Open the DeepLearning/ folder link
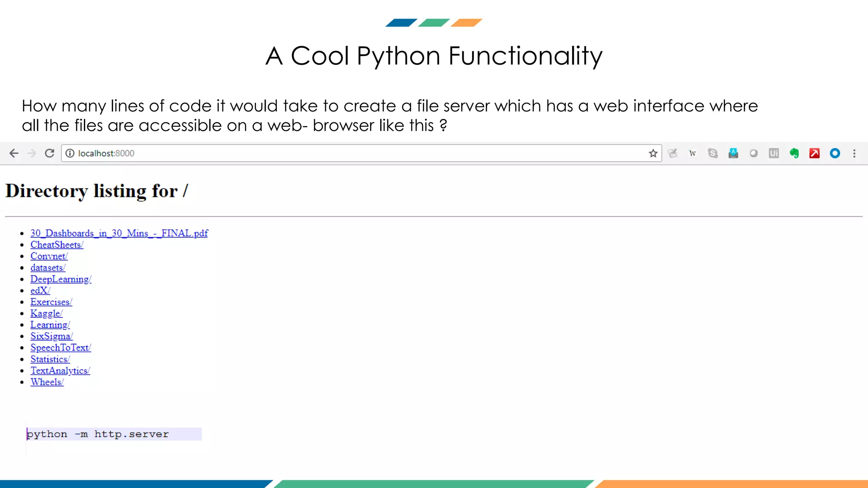 tap(61, 279)
